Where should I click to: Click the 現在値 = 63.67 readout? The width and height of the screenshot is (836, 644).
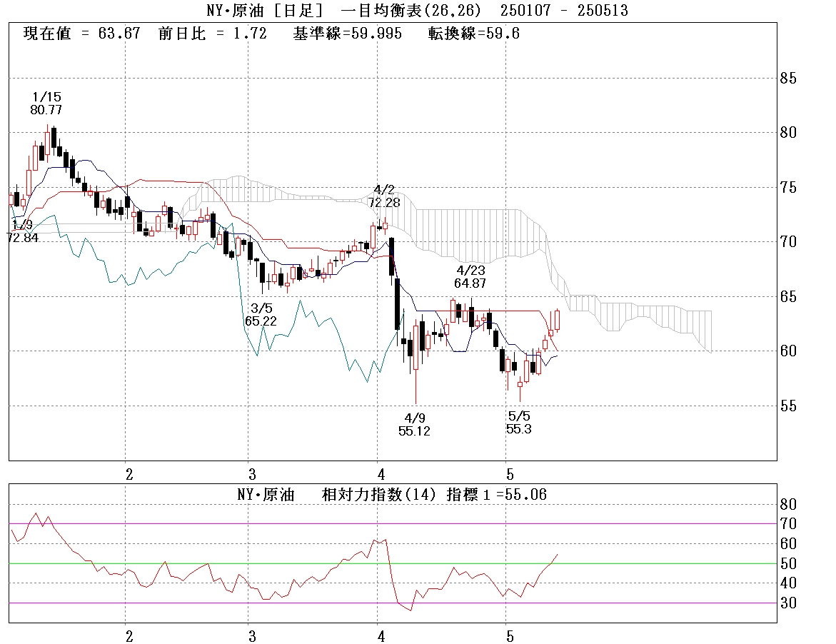click(x=81, y=34)
